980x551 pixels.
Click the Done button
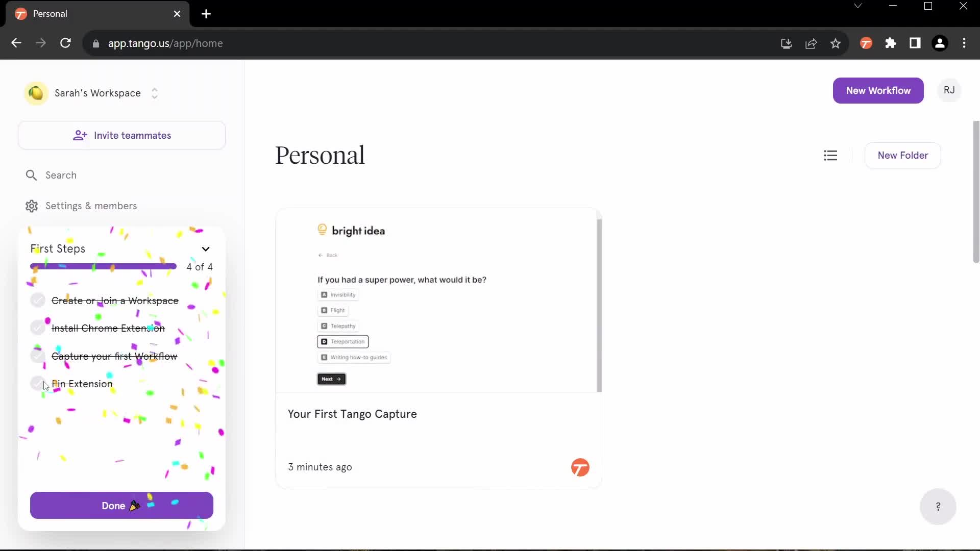(x=121, y=505)
